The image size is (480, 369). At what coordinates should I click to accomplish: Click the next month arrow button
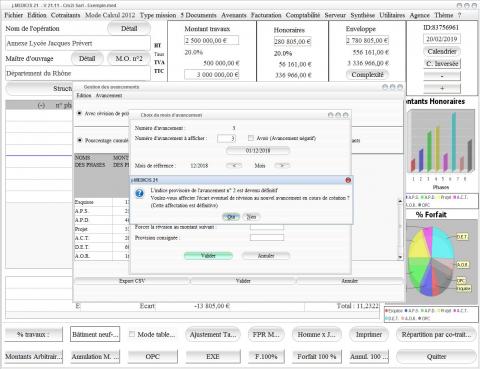282,165
